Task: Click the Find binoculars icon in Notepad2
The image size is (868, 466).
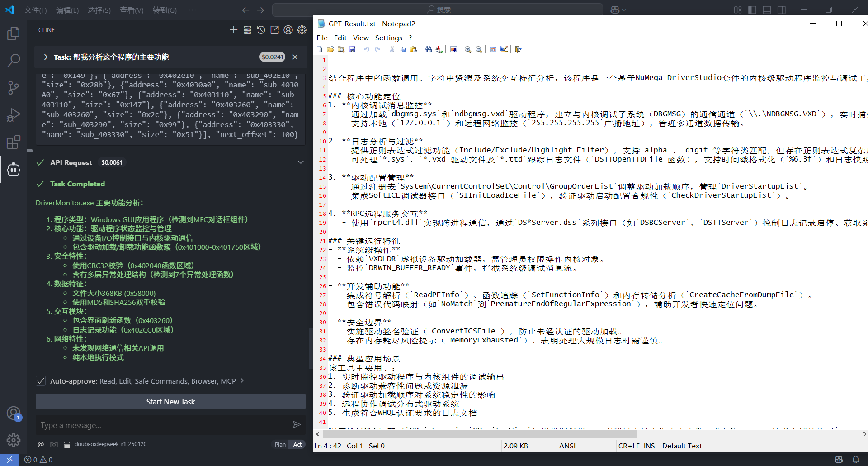Action: point(428,49)
